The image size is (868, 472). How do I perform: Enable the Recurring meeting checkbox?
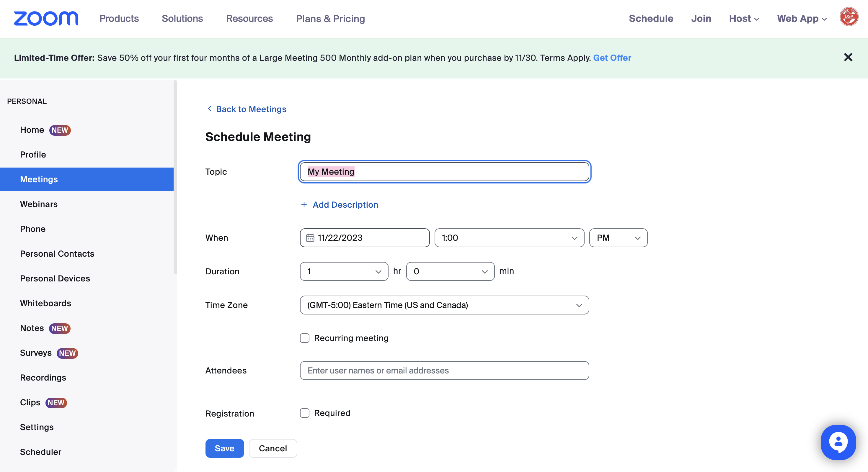click(x=305, y=338)
